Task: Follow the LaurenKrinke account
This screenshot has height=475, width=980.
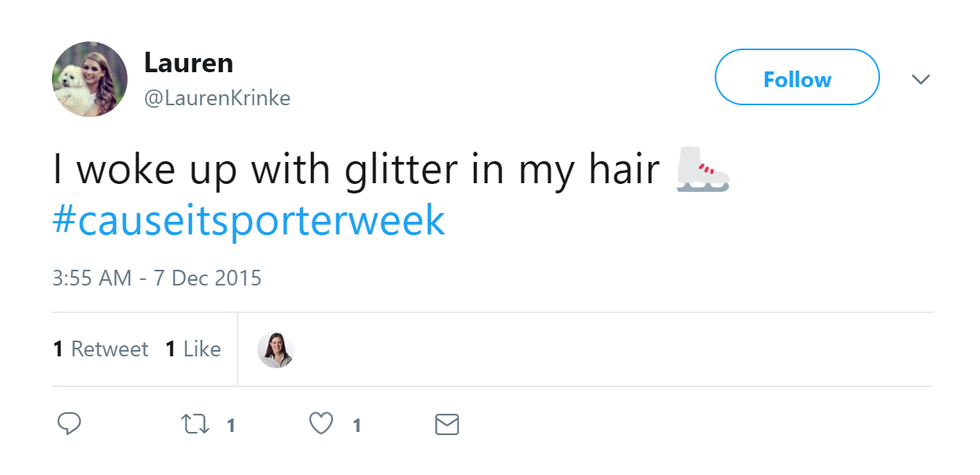Action: pyautogui.click(x=797, y=79)
